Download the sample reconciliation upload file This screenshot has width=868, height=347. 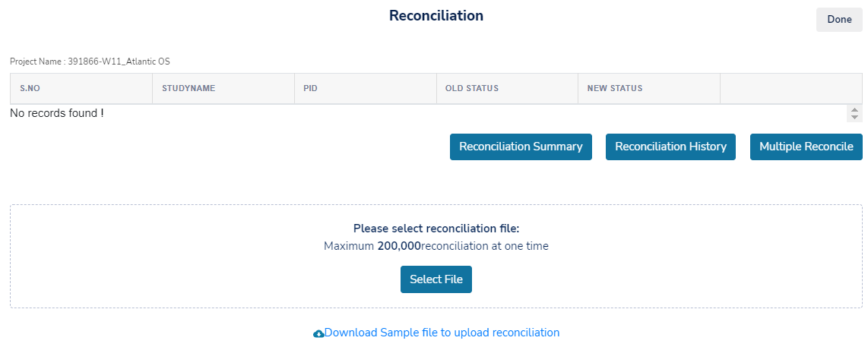pyautogui.click(x=442, y=333)
